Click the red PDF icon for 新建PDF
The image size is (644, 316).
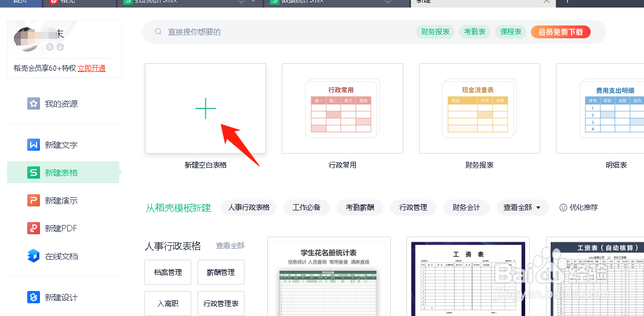pos(33,228)
